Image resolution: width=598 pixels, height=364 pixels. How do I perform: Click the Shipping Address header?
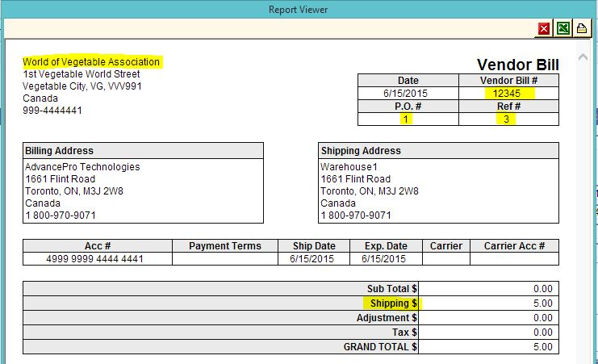[361, 151]
